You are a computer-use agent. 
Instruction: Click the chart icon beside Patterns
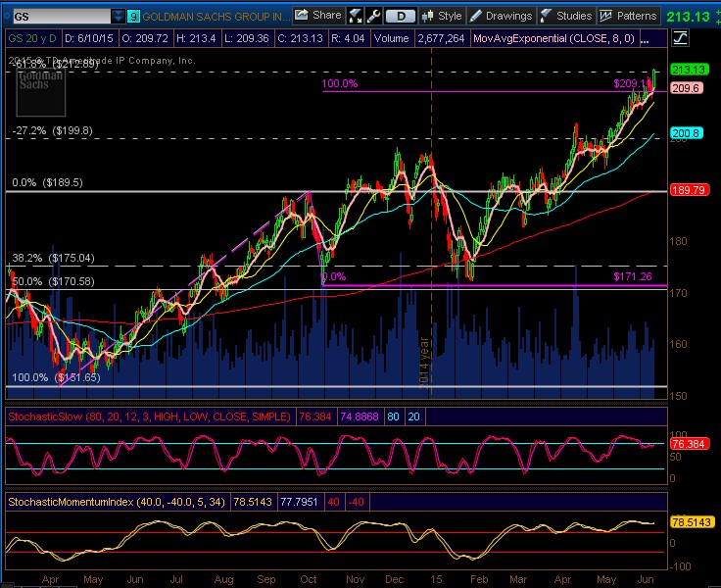605,16
